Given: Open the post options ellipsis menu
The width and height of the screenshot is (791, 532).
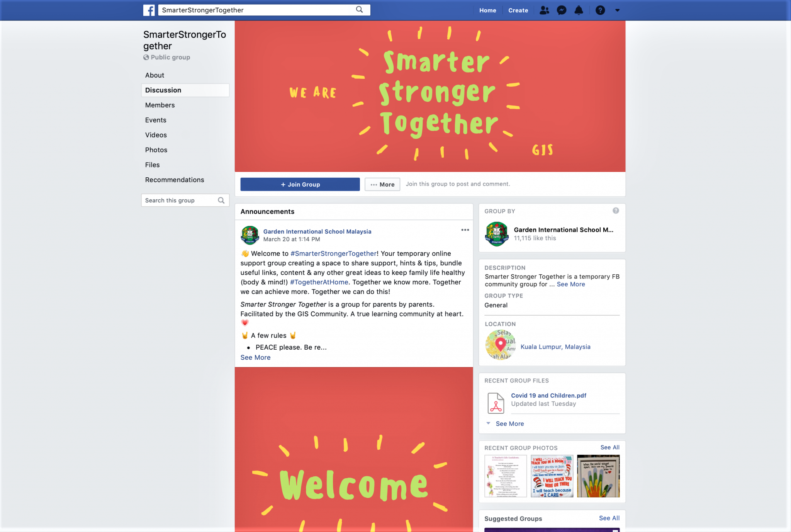Looking at the screenshot, I should click(465, 230).
